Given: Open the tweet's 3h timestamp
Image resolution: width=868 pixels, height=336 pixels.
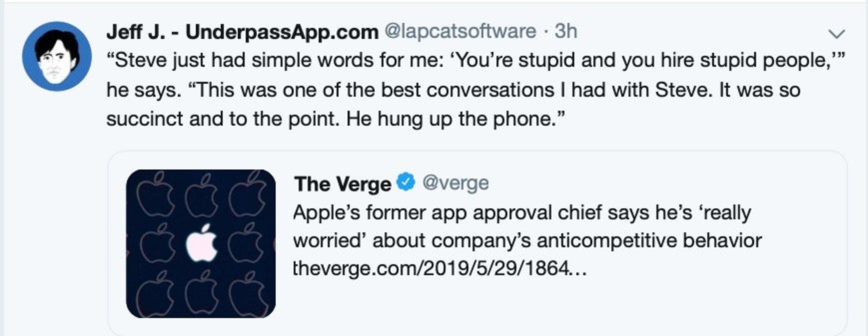Looking at the screenshot, I should pyautogui.click(x=566, y=31).
